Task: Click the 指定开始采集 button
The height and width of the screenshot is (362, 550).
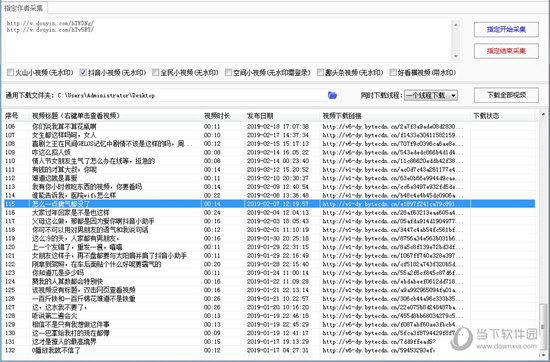Action: pyautogui.click(x=506, y=29)
